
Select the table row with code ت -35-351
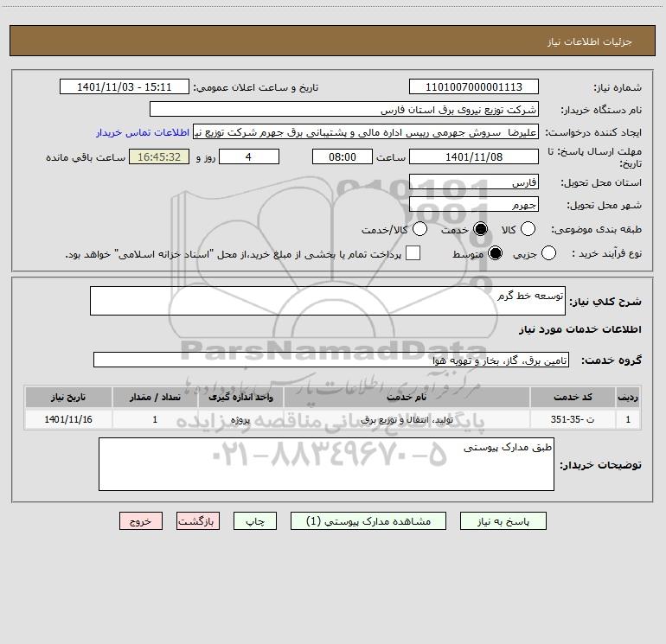pyautogui.click(x=333, y=419)
